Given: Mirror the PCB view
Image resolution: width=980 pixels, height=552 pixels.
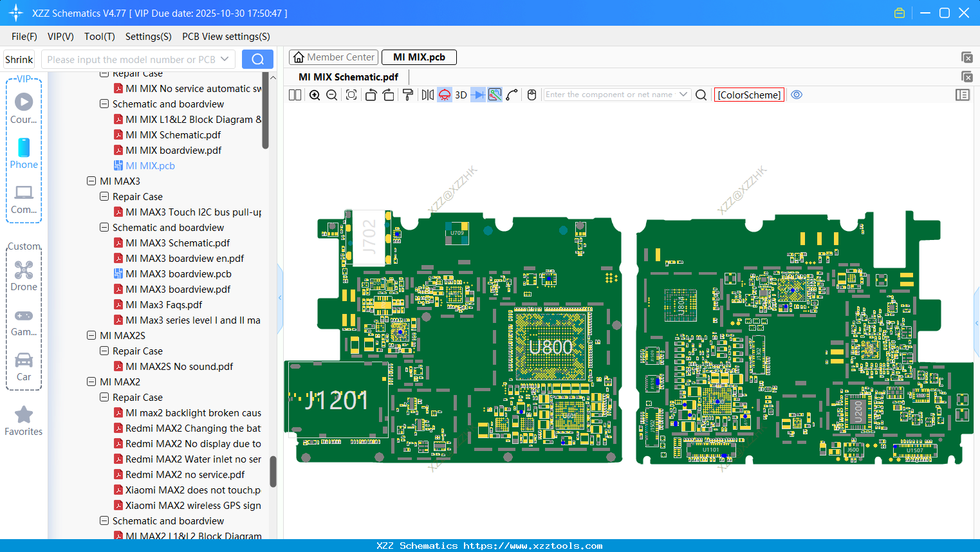Looking at the screenshot, I should [x=427, y=95].
